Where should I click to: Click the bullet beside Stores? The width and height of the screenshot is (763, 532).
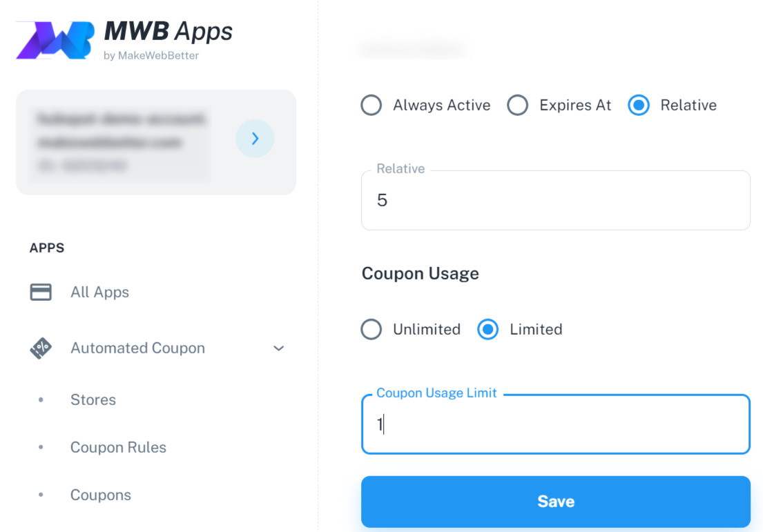(41, 400)
